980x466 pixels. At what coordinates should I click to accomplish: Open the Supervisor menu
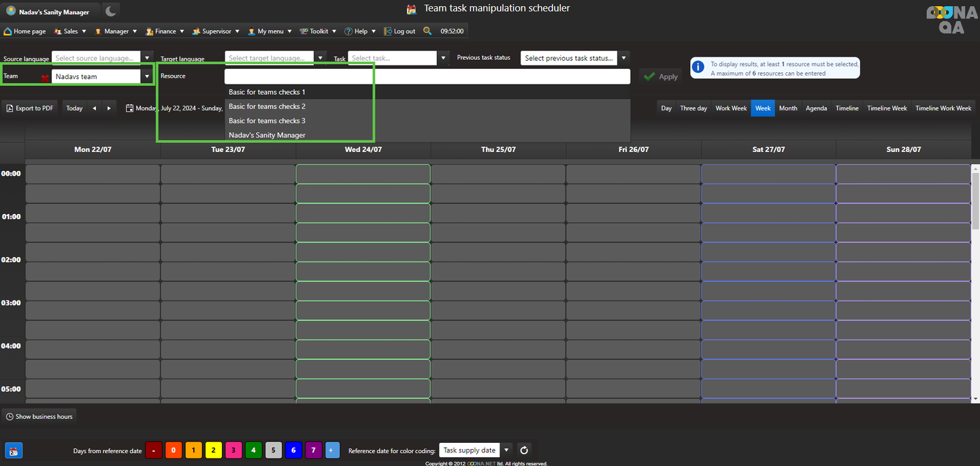tap(216, 31)
